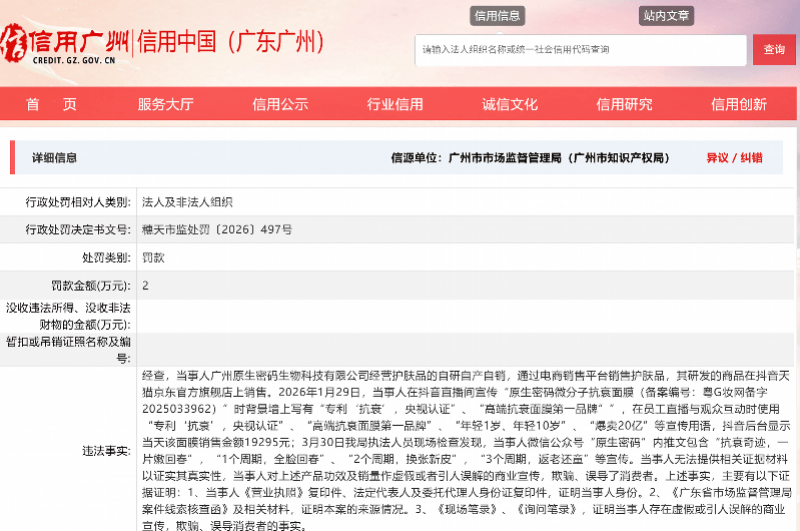Click the 详细信息 section heading
The width and height of the screenshot is (800, 531).
pyautogui.click(x=54, y=158)
